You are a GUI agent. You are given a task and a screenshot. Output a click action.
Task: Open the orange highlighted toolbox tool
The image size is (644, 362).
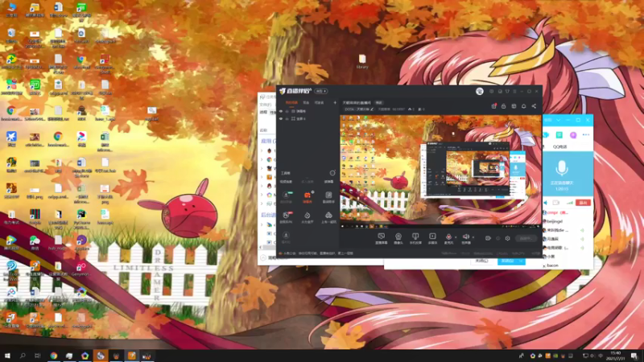point(308,197)
